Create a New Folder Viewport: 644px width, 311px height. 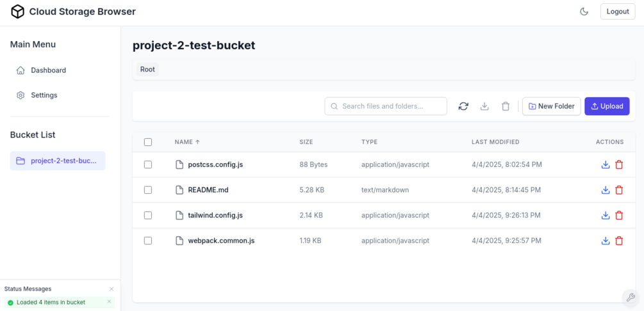551,106
